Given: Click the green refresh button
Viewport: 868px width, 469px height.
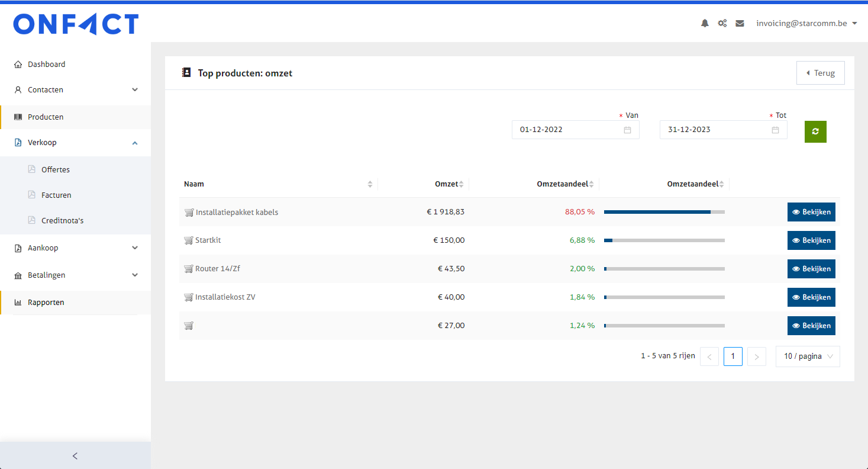Looking at the screenshot, I should coord(815,131).
